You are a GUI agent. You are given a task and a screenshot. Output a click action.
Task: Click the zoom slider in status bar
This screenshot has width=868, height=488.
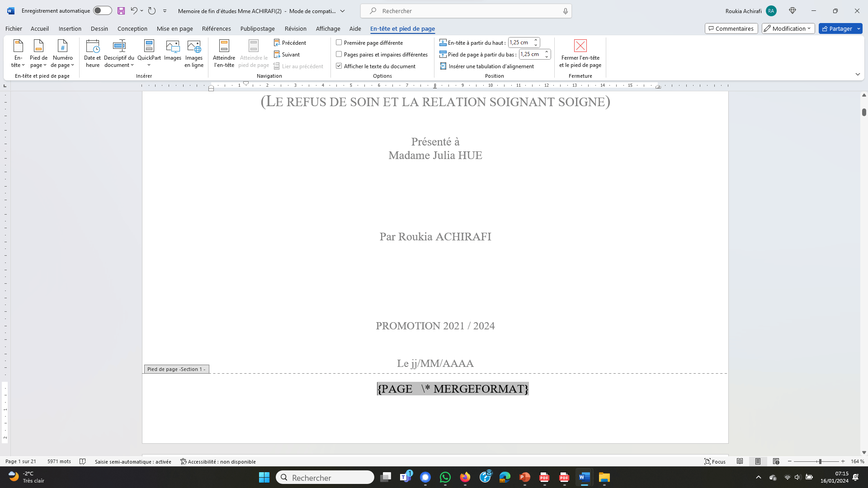pyautogui.click(x=820, y=461)
